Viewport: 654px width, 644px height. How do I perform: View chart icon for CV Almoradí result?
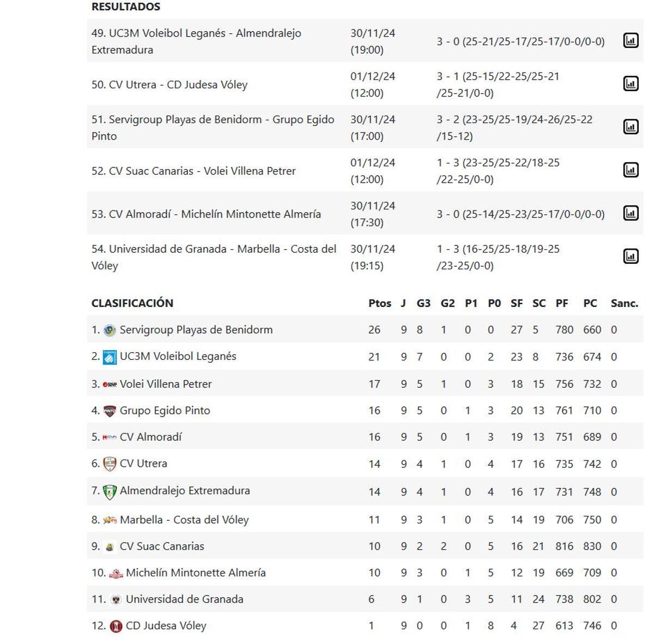click(631, 213)
